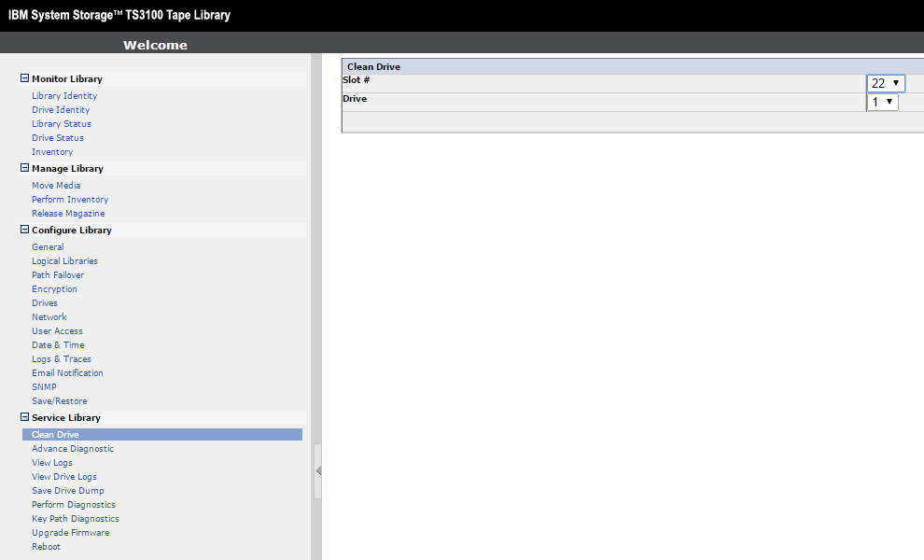Open Date & Time settings
The height and width of the screenshot is (560, 924).
(58, 344)
